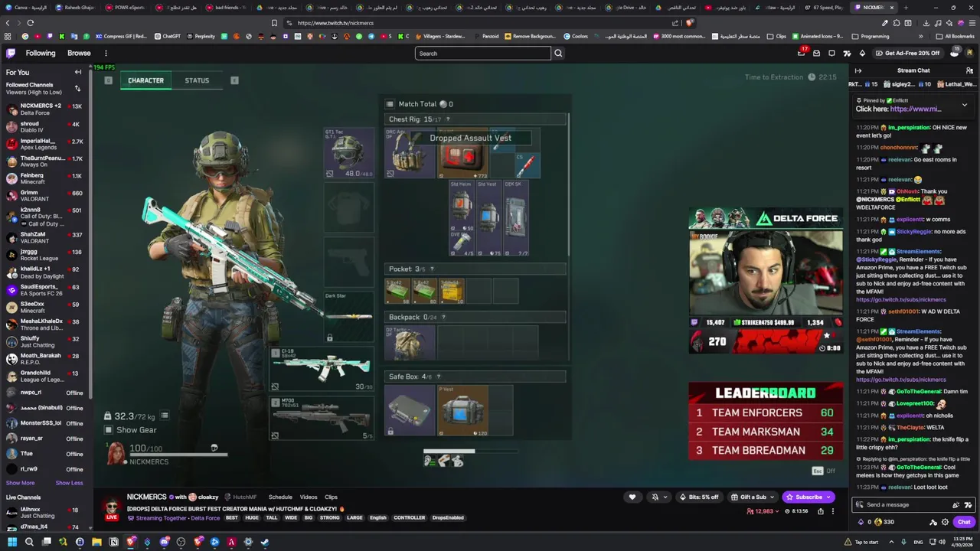Open the NICKMERCS channel avatar
The image size is (980, 551).
tap(112, 507)
